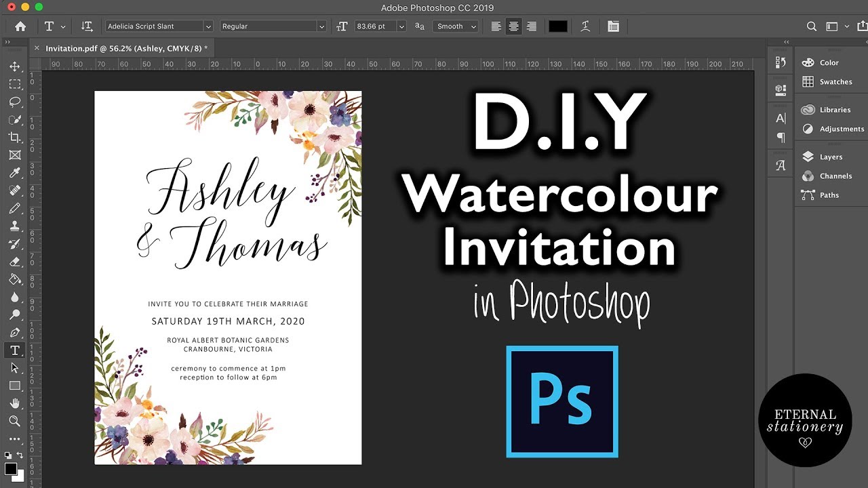The width and height of the screenshot is (868, 488).
Task: Select the Frame tool
Action: (14, 155)
